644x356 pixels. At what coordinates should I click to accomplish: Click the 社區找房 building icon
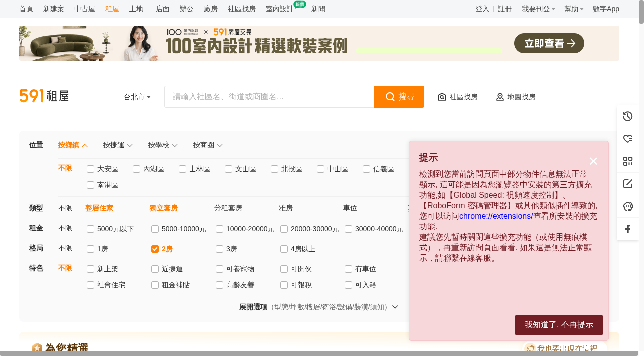tap(442, 97)
